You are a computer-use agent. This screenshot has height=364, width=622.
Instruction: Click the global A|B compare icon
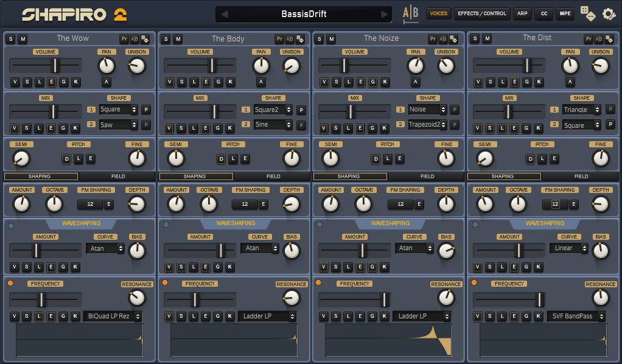[x=411, y=14]
